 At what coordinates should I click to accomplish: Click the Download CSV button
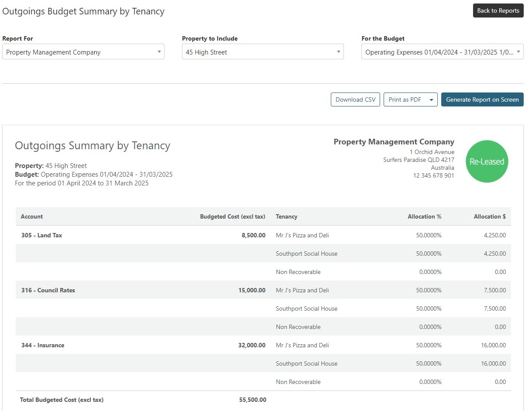click(355, 99)
